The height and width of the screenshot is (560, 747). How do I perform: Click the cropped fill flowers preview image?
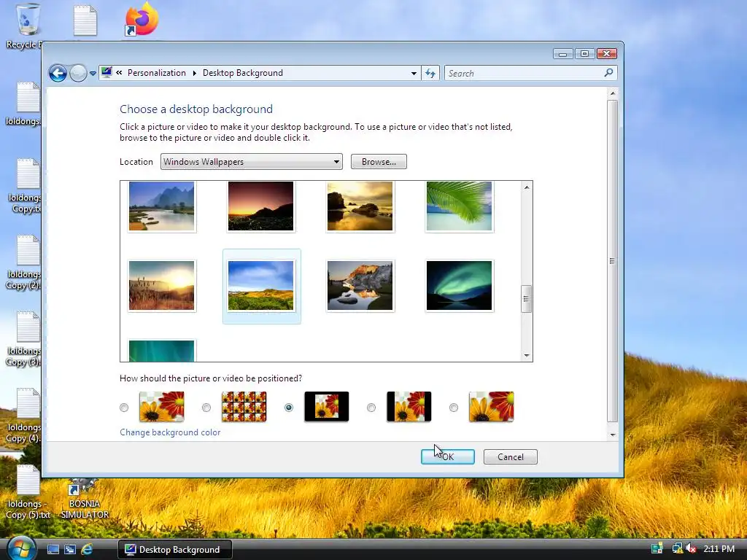click(x=491, y=407)
